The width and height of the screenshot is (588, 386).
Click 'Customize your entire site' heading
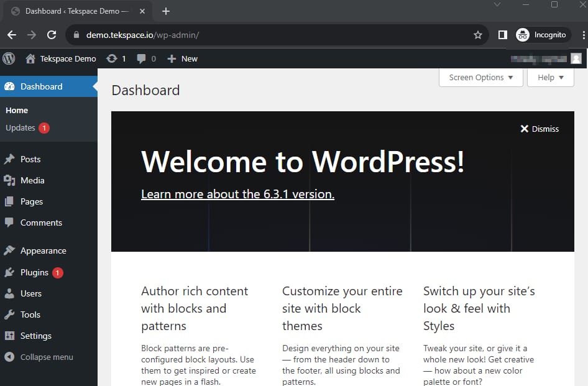pyautogui.click(x=342, y=308)
